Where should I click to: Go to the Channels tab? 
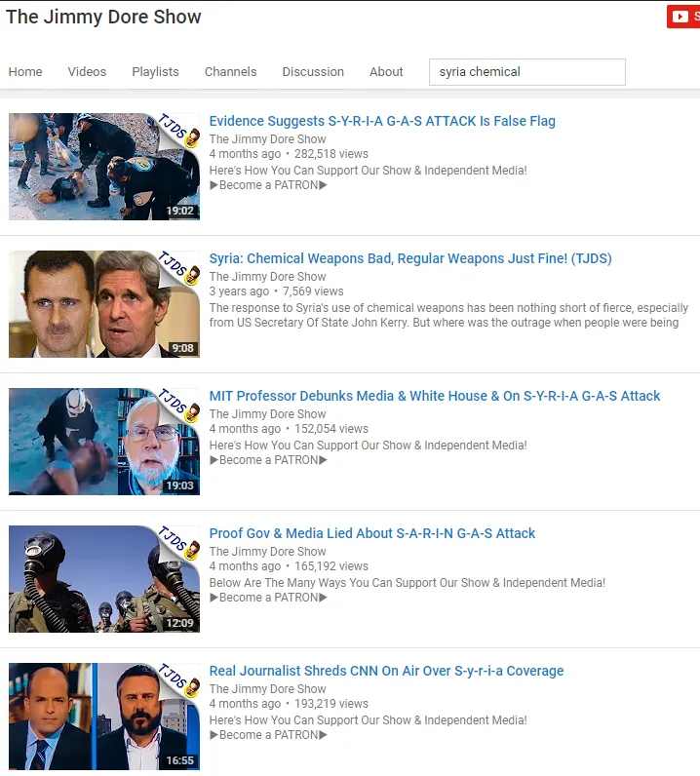(x=231, y=72)
